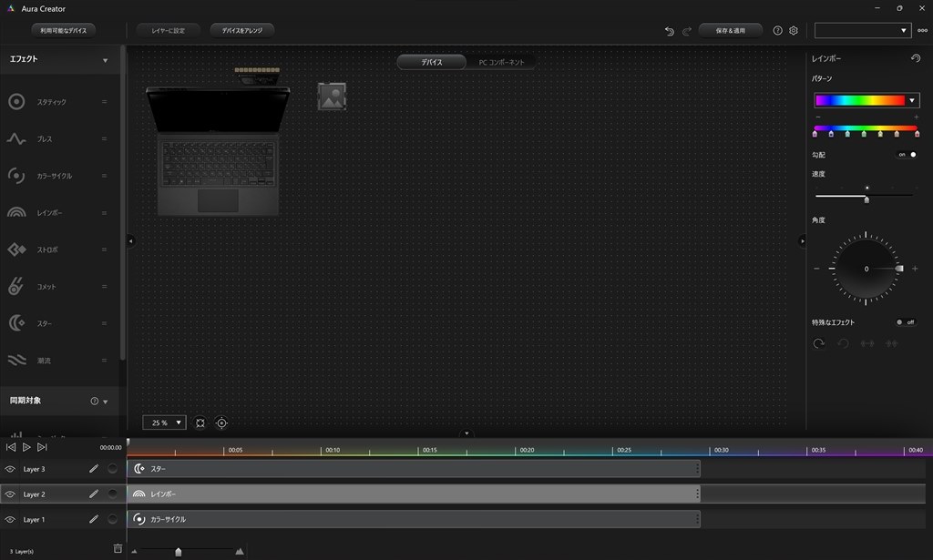The width and height of the screenshot is (933, 560).
Task: Click the undo arrow in top toolbar
Action: [670, 31]
